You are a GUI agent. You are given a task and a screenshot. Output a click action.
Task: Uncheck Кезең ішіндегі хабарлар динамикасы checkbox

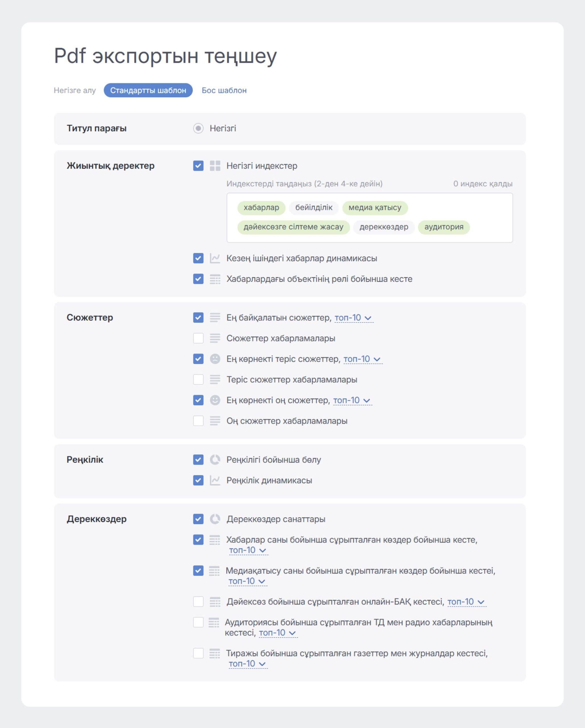pyautogui.click(x=198, y=258)
